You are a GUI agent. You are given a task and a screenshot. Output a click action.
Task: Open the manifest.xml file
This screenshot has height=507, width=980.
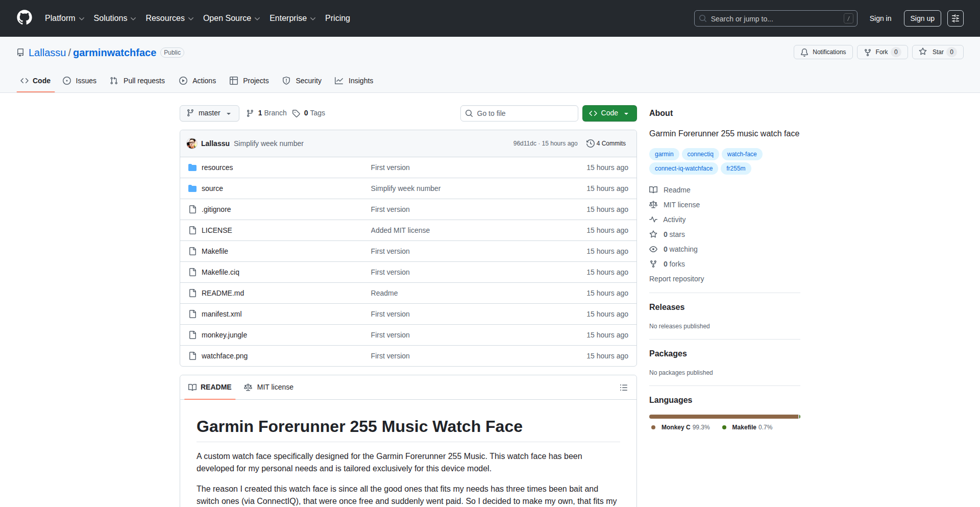tap(222, 314)
